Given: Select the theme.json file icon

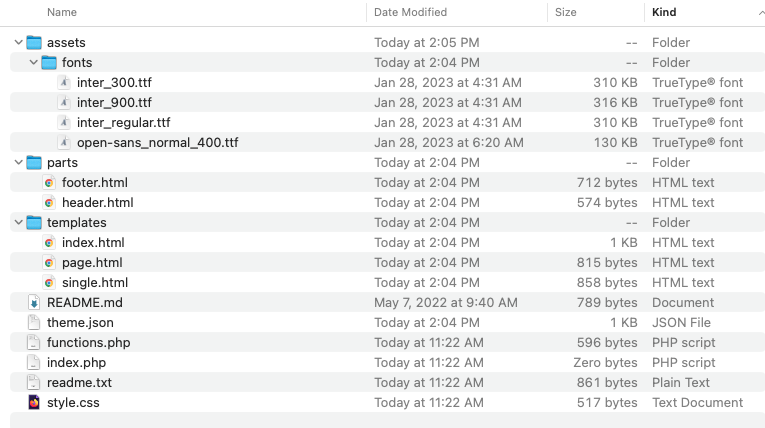Looking at the screenshot, I should point(34,323).
